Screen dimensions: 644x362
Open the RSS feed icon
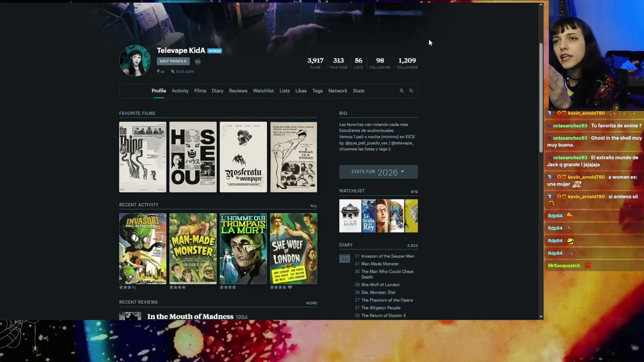pos(411,91)
